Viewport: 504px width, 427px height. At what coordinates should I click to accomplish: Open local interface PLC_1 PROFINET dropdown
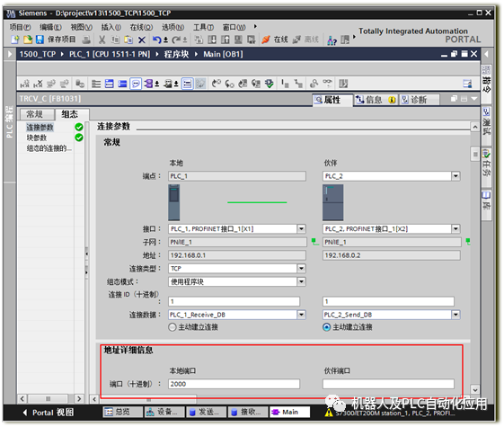[x=301, y=229]
